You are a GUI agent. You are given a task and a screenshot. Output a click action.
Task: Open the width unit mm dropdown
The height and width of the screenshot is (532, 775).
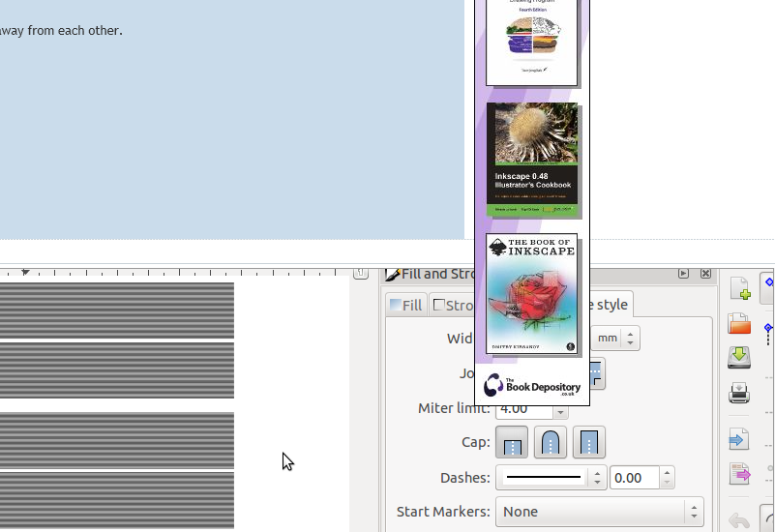(616, 339)
